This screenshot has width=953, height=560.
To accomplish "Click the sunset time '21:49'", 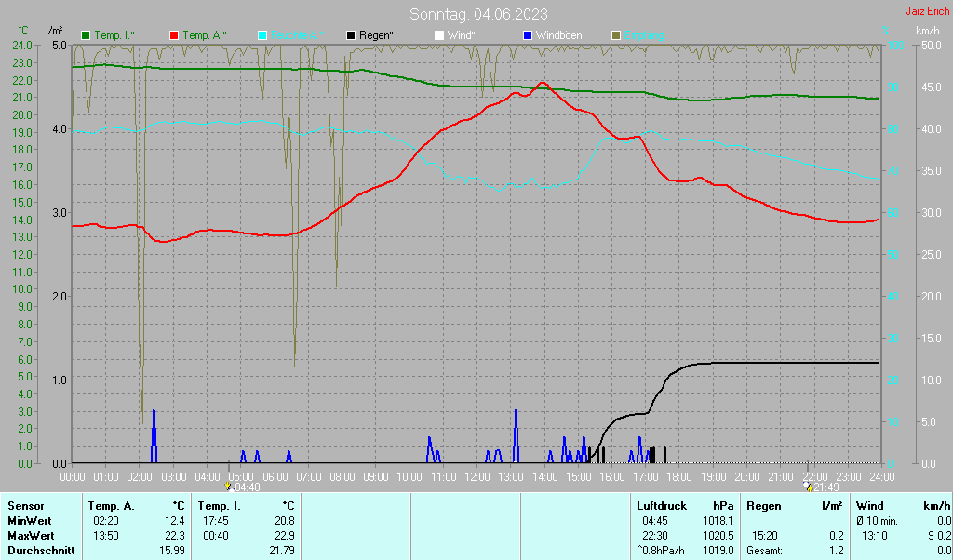I will coord(826,487).
